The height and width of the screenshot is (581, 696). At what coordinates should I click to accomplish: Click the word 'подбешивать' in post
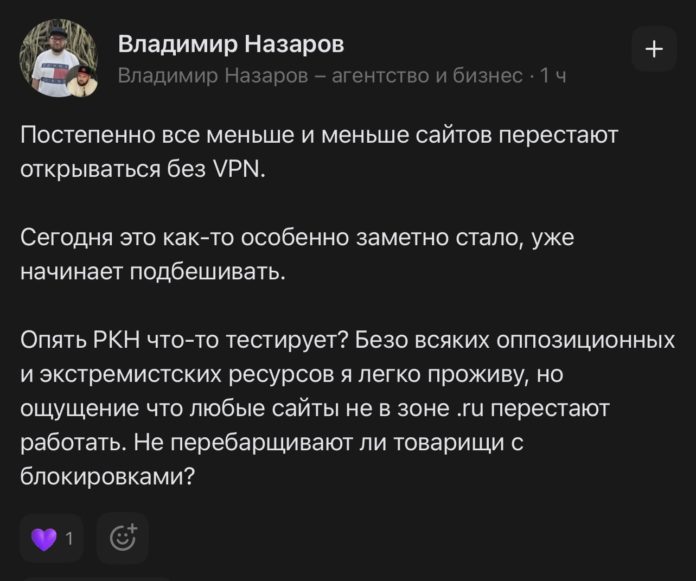(x=207, y=272)
